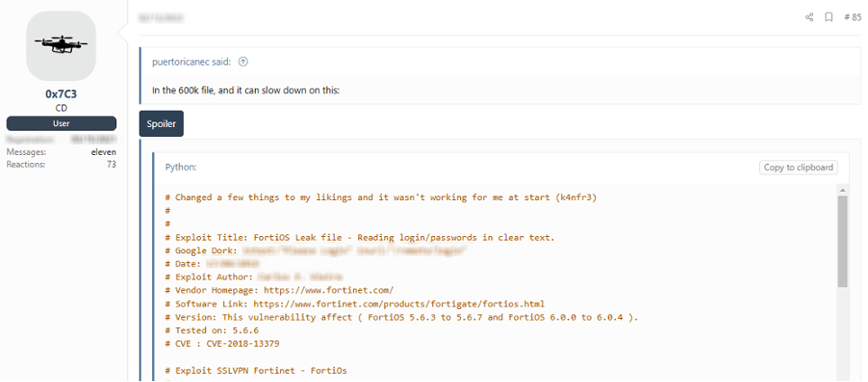The height and width of the screenshot is (382, 868).
Task: Click the line mentioning CVE-2018-13379
Action: coord(222,344)
